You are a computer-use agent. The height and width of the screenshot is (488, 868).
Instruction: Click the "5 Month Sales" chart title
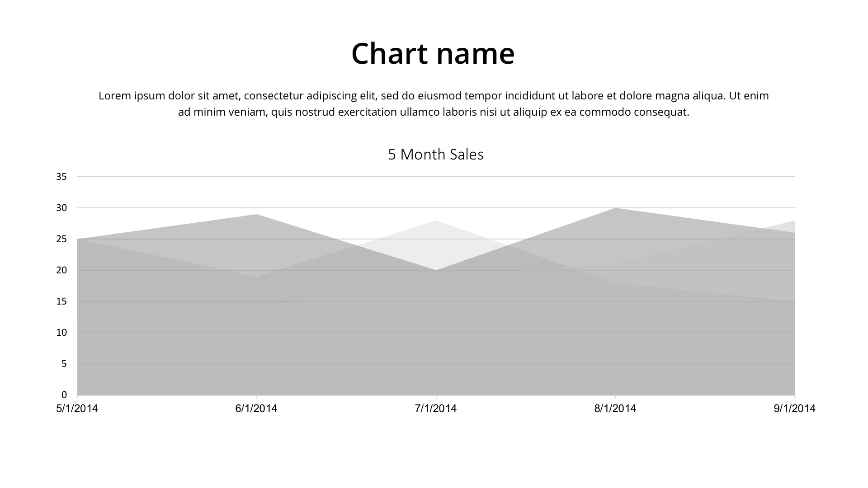435,155
